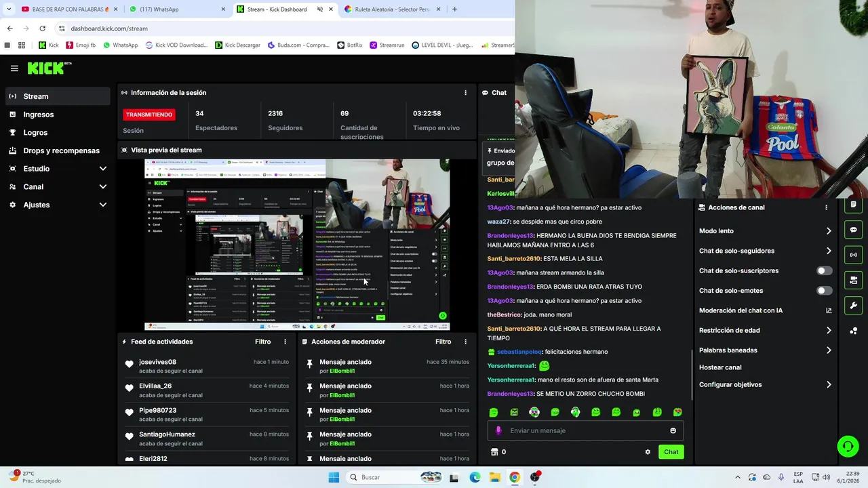
Task: Open session info three-dot options menu
Action: pyautogui.click(x=465, y=93)
